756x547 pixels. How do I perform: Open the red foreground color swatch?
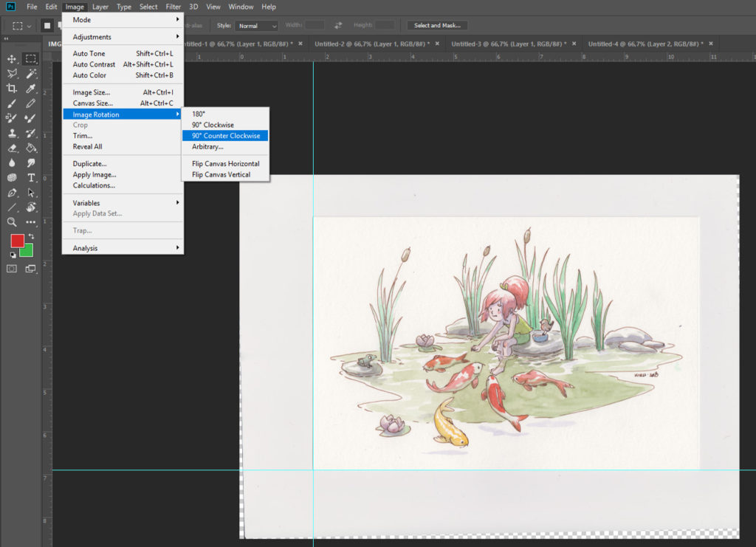(18, 241)
